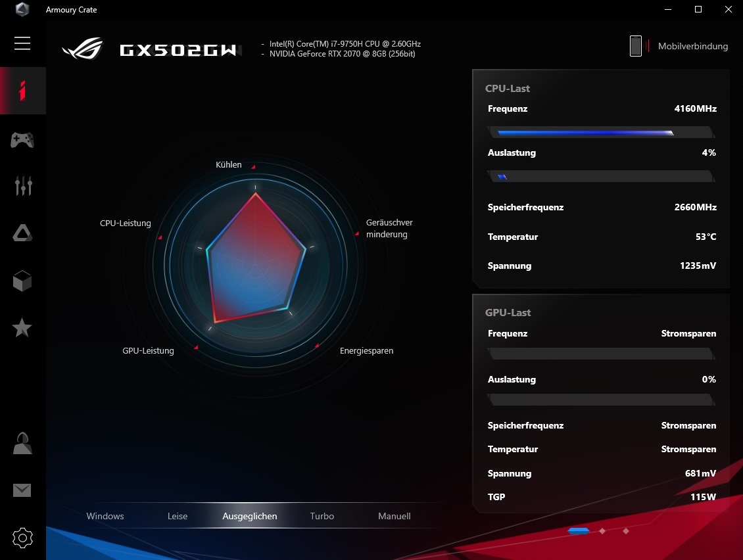Click the CPU-Last panel heading
The height and width of the screenshot is (560, 743).
[x=508, y=89]
